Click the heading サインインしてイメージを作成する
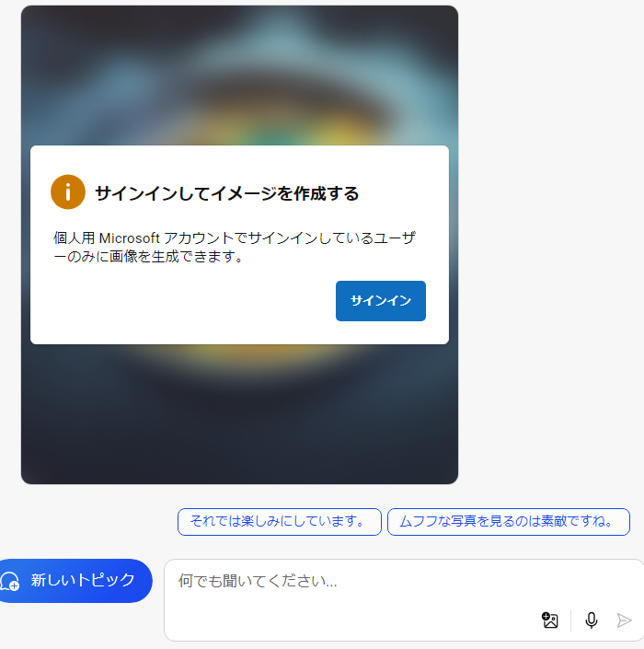The width and height of the screenshot is (644, 649). coord(226,193)
